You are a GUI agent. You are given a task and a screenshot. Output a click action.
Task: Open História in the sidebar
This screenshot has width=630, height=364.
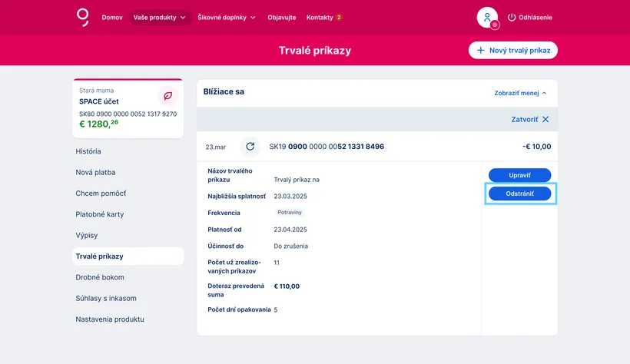coord(88,151)
